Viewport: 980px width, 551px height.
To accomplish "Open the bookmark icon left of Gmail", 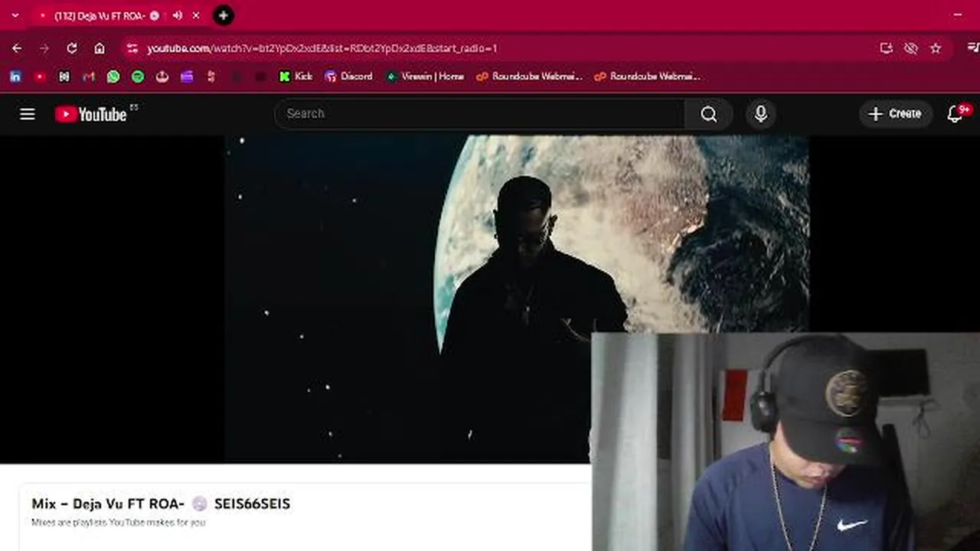I will point(64,77).
